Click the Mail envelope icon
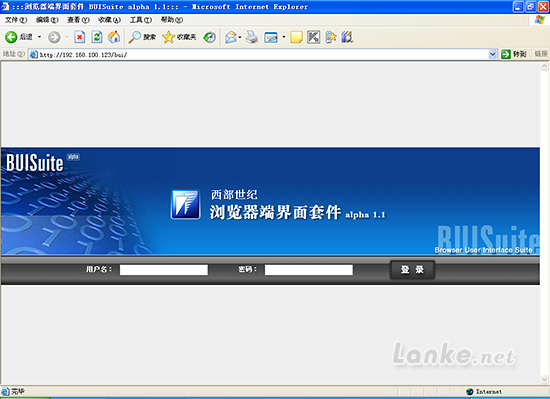550x399 pixels. click(x=231, y=37)
